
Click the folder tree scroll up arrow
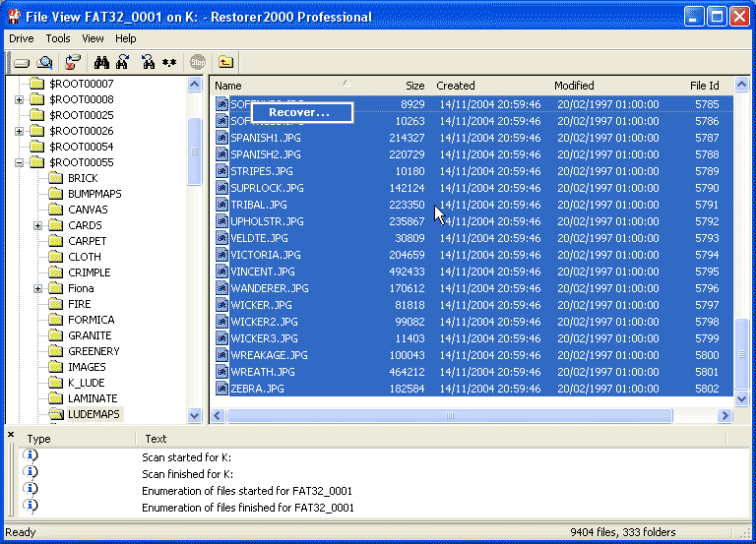point(194,85)
